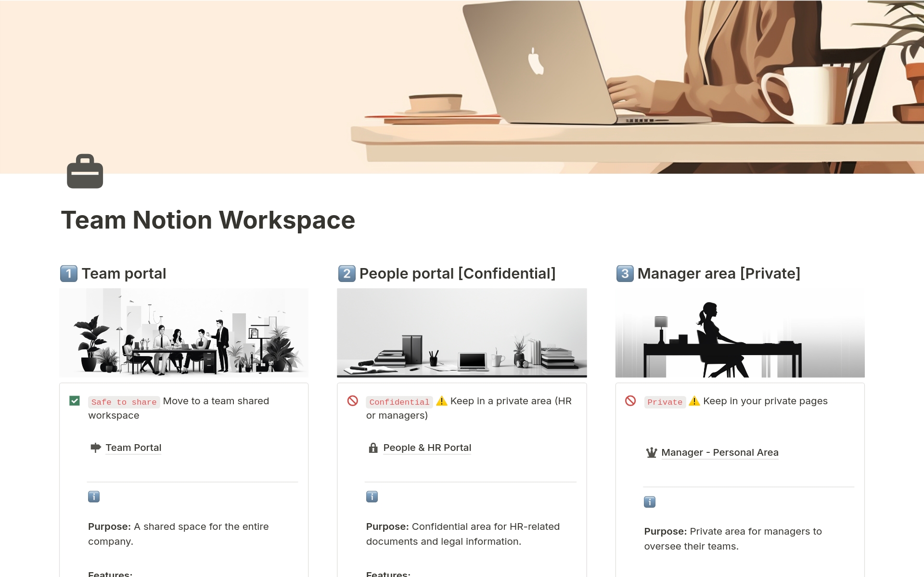Click the no-entry icon beside Private label
The width and height of the screenshot is (924, 577).
[x=629, y=401]
